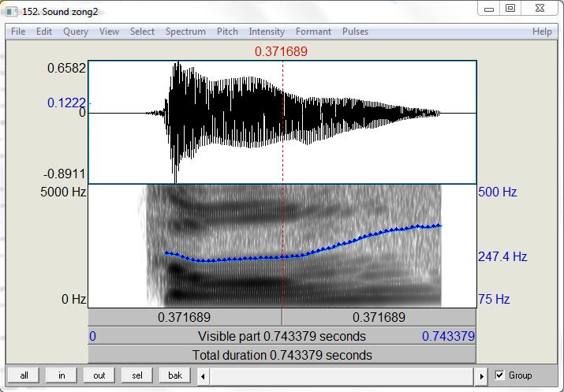The image size is (564, 392).
Task: Click the blue 0.743379 end time label
Action: 448,336
